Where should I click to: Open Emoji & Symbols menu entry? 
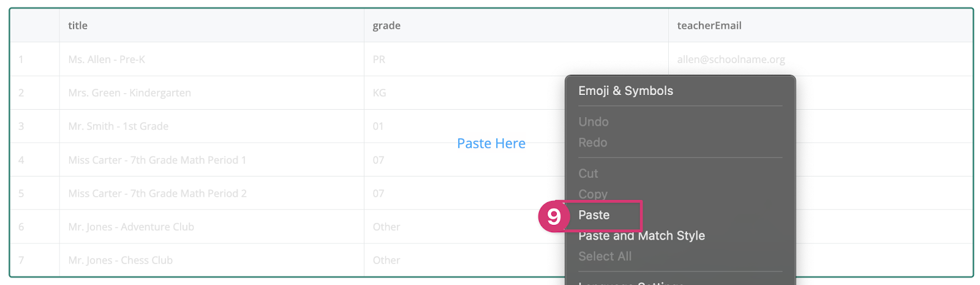(x=625, y=91)
